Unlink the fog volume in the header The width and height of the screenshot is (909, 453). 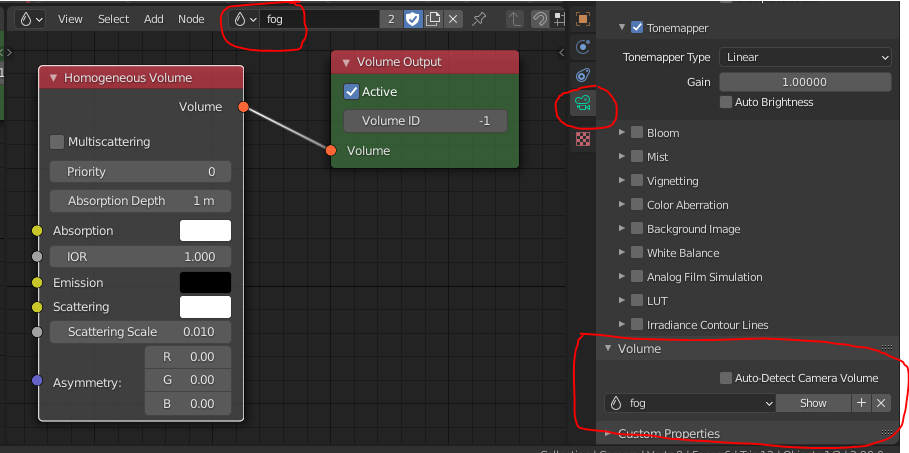point(453,19)
